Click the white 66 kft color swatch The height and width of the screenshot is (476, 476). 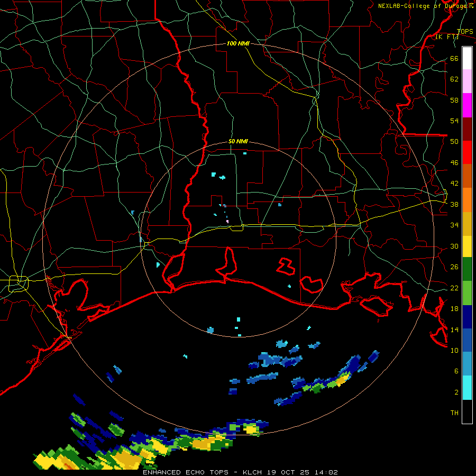[x=467, y=58]
